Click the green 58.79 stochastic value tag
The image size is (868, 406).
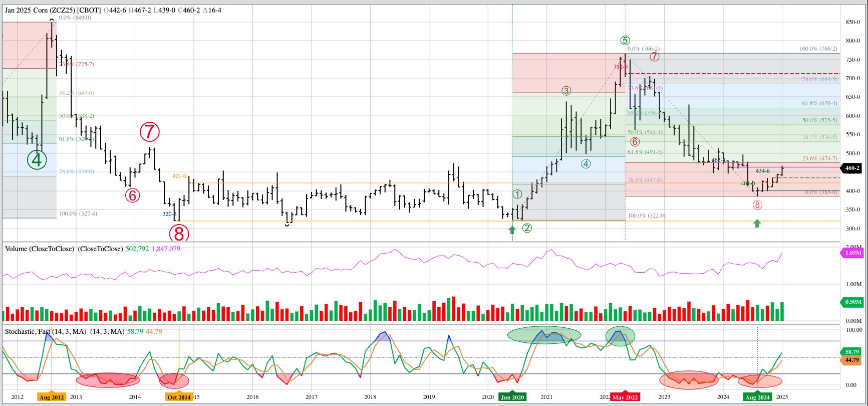pyautogui.click(x=852, y=352)
